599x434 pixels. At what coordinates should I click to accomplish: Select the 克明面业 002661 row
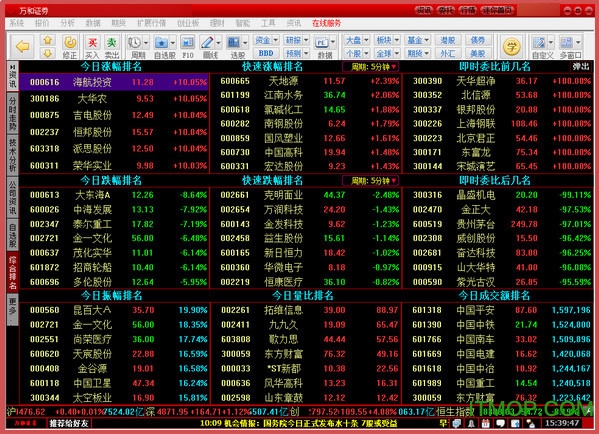coord(305,195)
